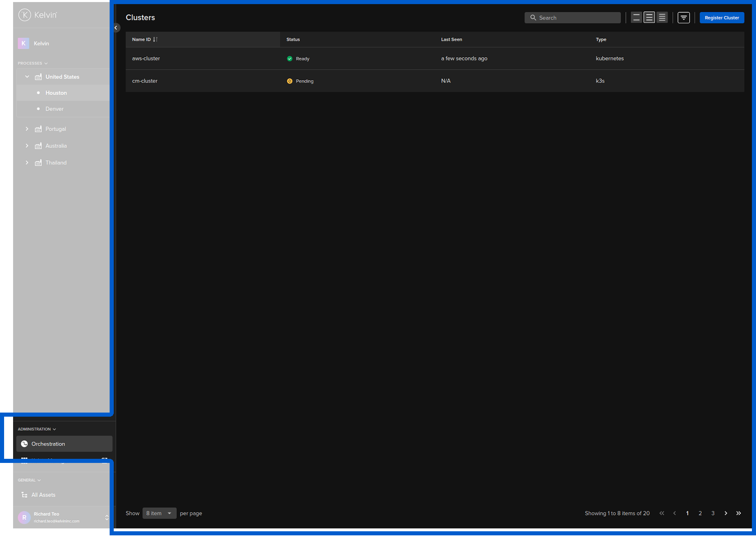
Task: Click the Pending status icon for cm-cluster
Action: [x=290, y=81]
